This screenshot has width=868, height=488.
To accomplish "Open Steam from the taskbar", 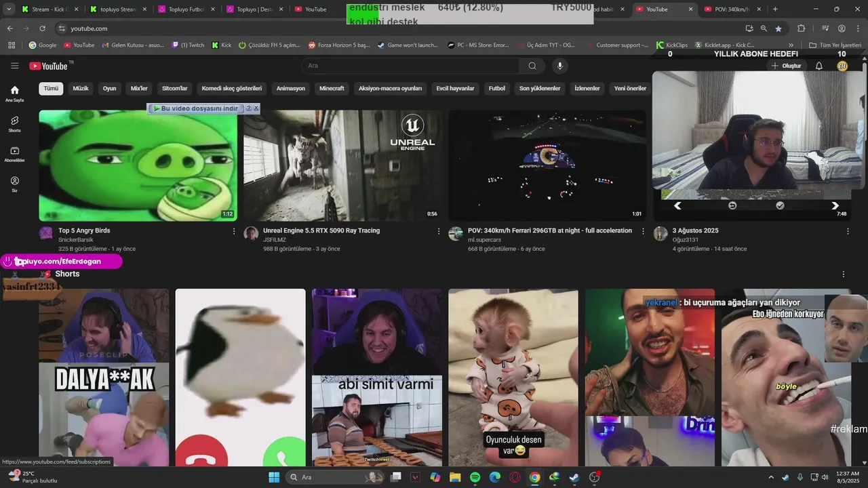I will 574,477.
